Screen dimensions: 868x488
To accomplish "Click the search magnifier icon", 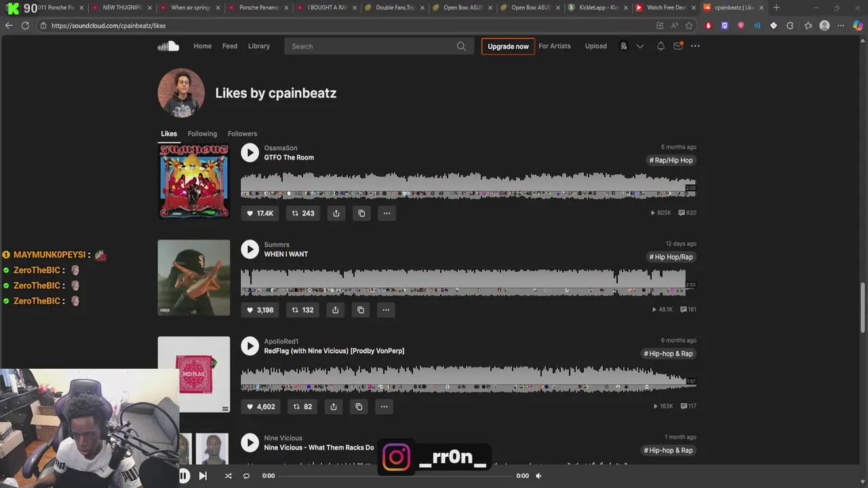I will [461, 46].
